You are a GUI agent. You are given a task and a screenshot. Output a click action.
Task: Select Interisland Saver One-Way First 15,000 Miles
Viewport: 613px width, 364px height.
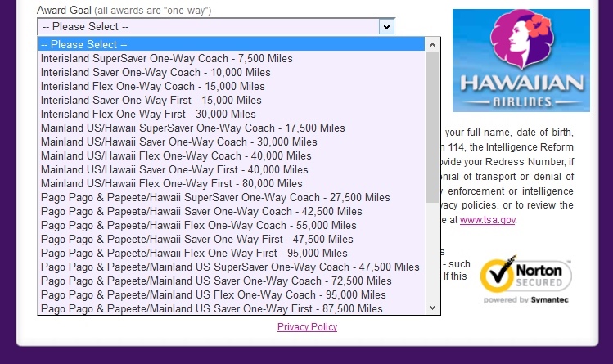(x=232, y=100)
